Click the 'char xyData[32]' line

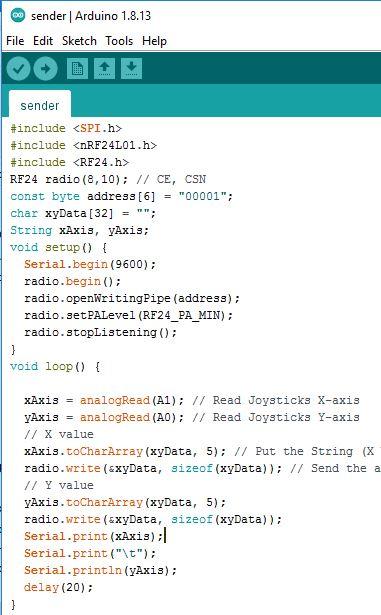tap(83, 213)
